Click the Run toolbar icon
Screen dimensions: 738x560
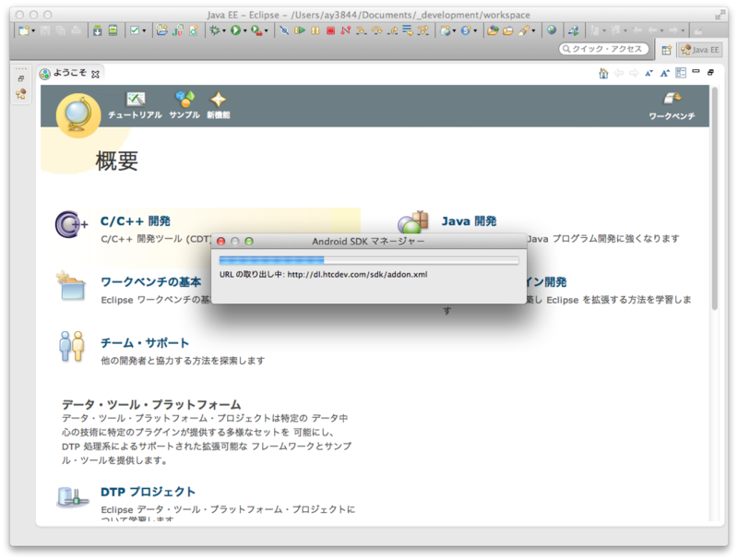pos(235,31)
